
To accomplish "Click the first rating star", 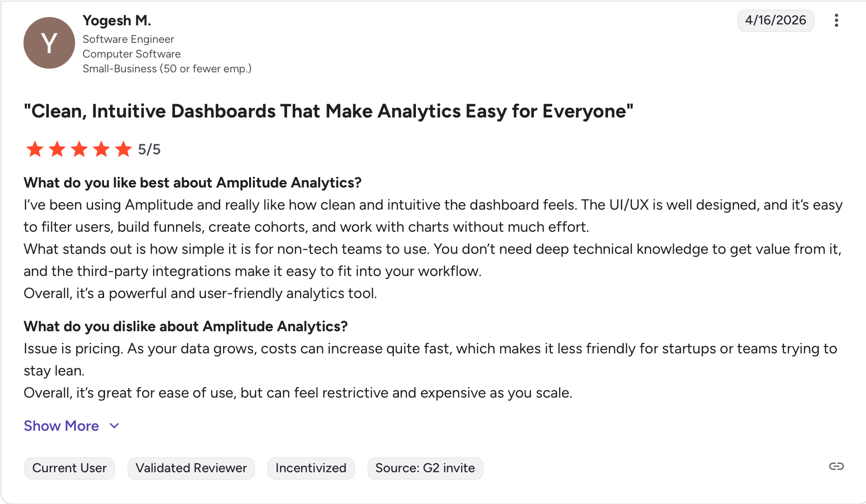I will point(35,149).
